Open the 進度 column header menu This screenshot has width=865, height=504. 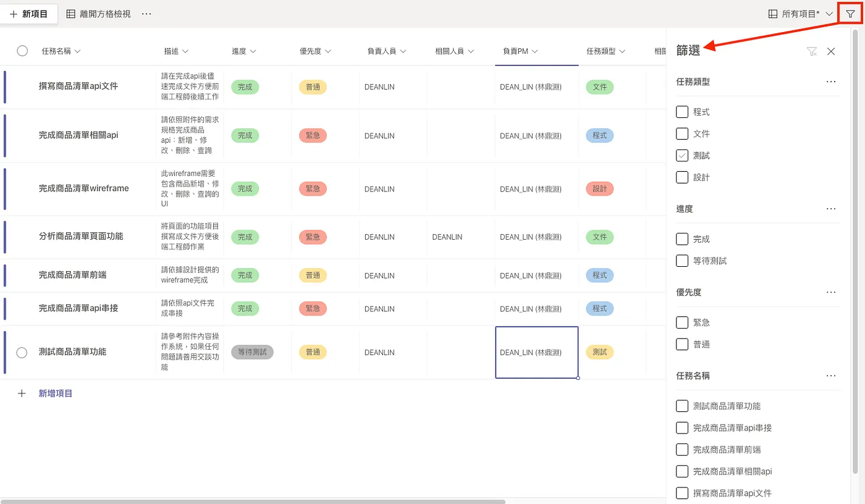pyautogui.click(x=244, y=51)
